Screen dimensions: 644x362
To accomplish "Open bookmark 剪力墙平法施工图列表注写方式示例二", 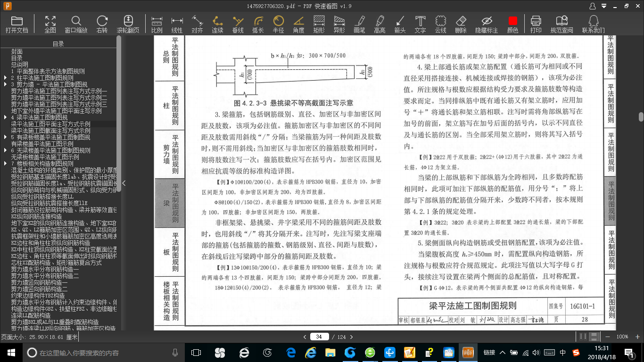I will point(59,98).
